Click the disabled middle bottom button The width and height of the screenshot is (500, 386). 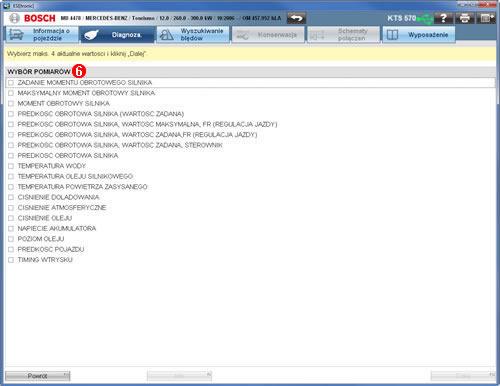179,376
